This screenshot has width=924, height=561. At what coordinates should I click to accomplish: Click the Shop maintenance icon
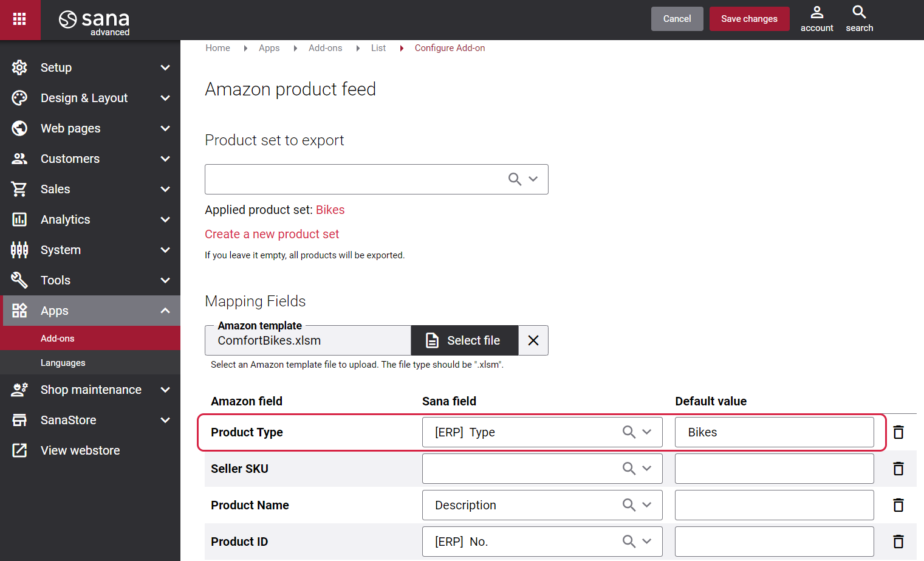click(x=19, y=390)
